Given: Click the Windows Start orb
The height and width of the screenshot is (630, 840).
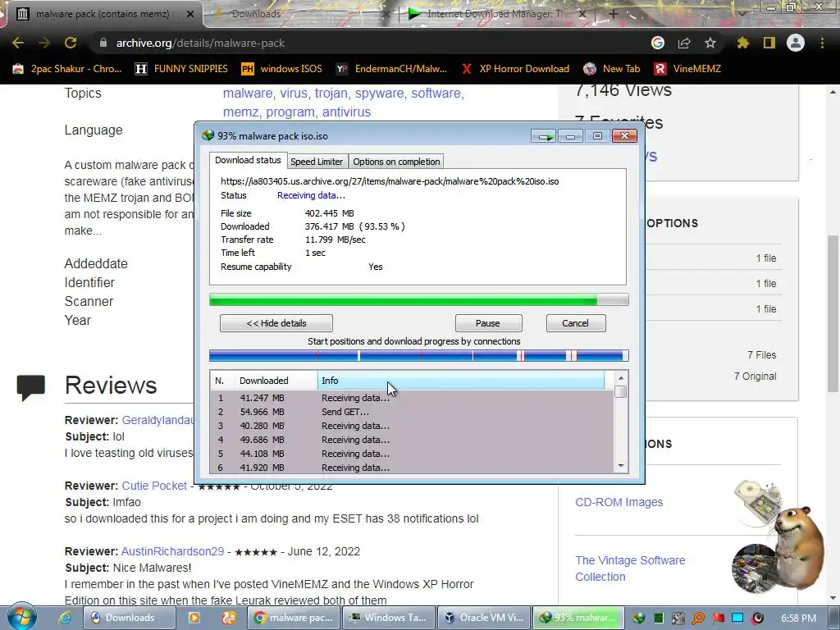Looking at the screenshot, I should coord(21,617).
